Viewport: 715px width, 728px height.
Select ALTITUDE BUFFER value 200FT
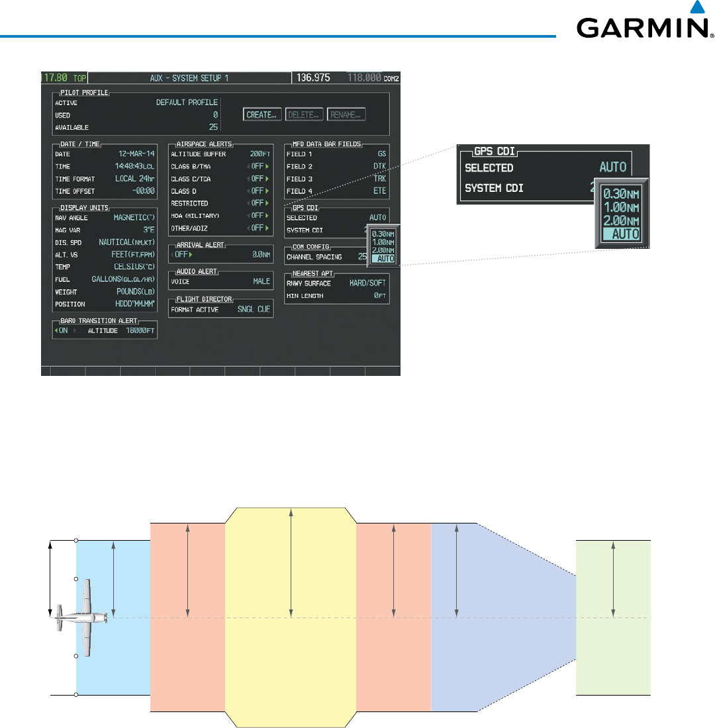[x=260, y=154]
